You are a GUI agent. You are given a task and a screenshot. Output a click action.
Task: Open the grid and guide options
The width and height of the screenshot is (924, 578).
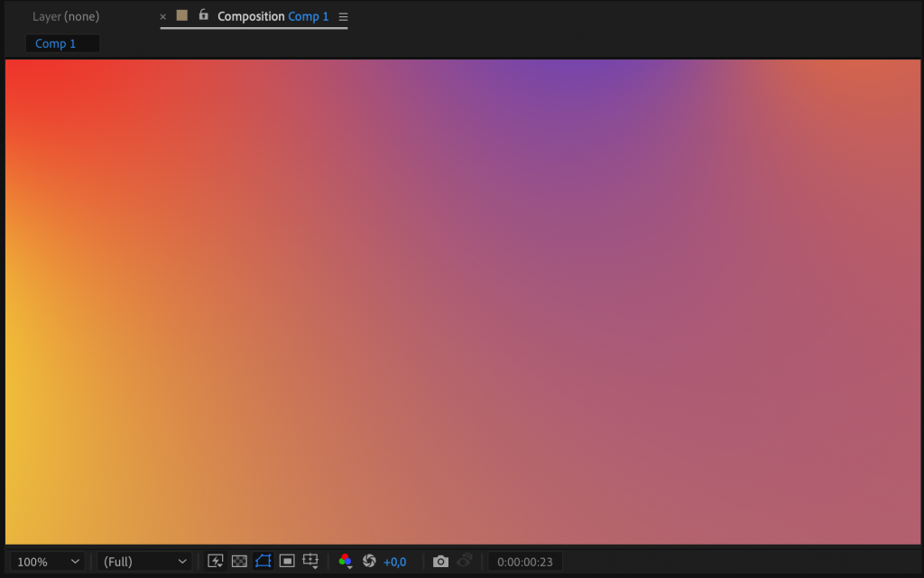(x=311, y=561)
